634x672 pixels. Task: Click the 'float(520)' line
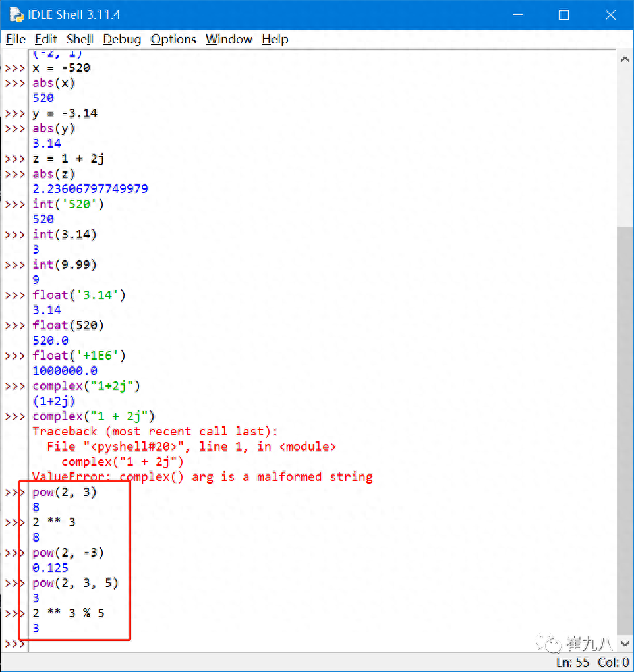[x=68, y=325]
